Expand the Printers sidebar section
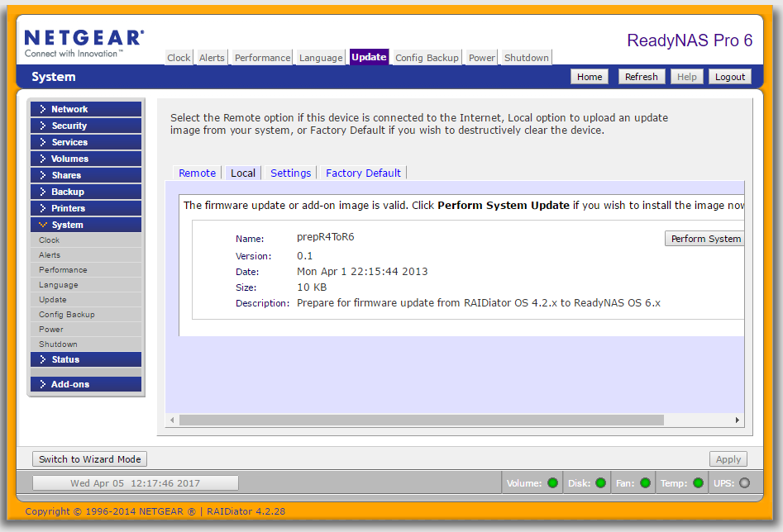This screenshot has width=783, height=532. point(86,208)
